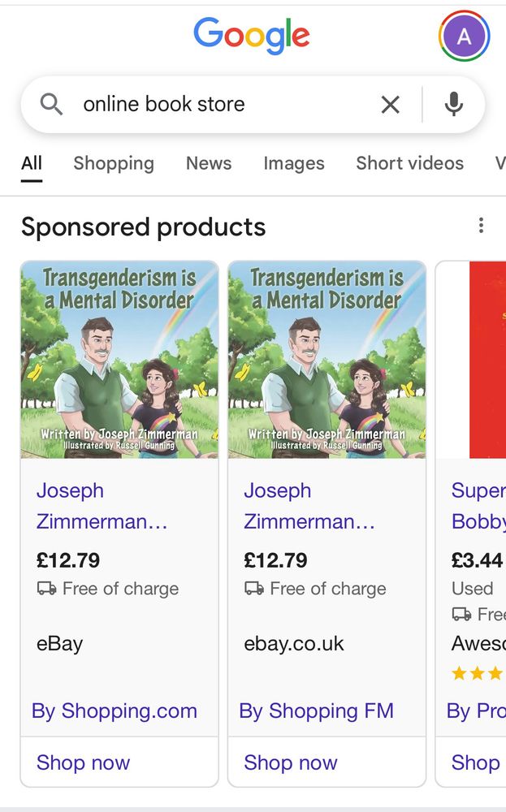This screenshot has height=812, width=506.
Task: Click the Google logo
Action: [252, 36]
